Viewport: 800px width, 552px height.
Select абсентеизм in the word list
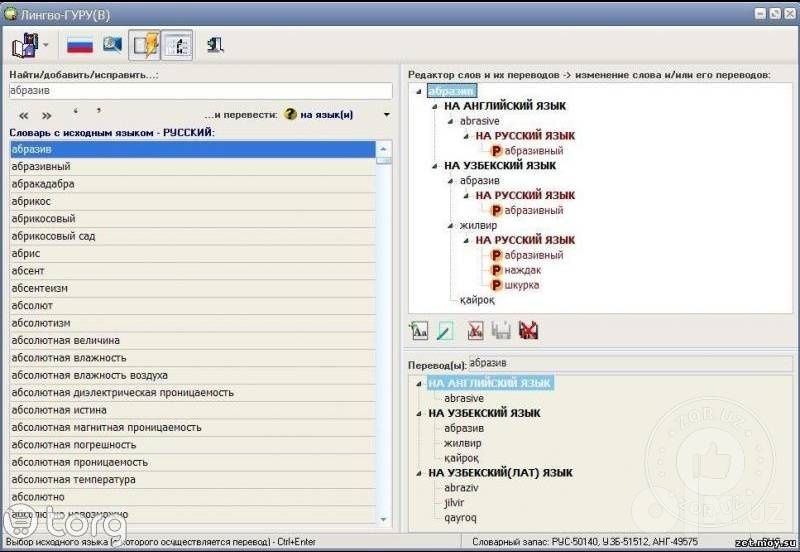[x=193, y=288]
